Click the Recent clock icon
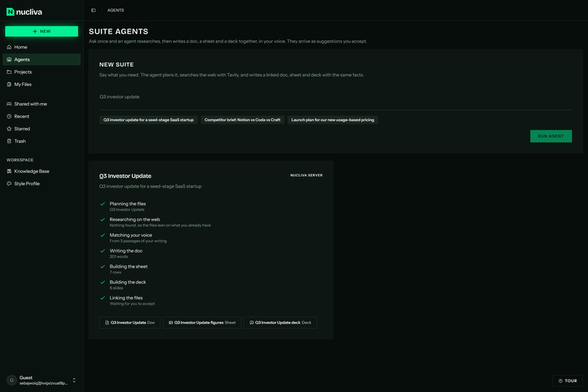 (x=9, y=116)
